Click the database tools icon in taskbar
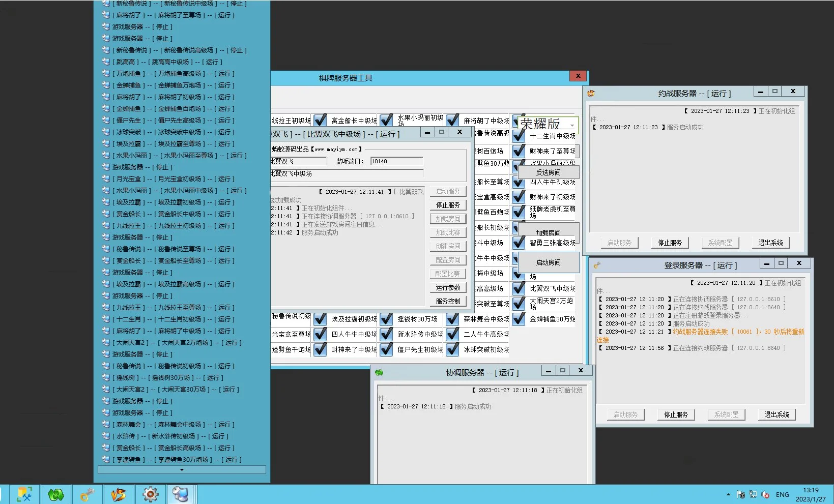The width and height of the screenshot is (834, 504). tap(24, 494)
